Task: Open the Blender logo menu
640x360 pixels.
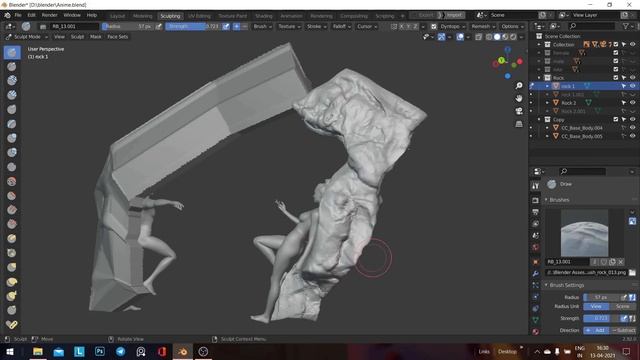Action: click(7, 15)
